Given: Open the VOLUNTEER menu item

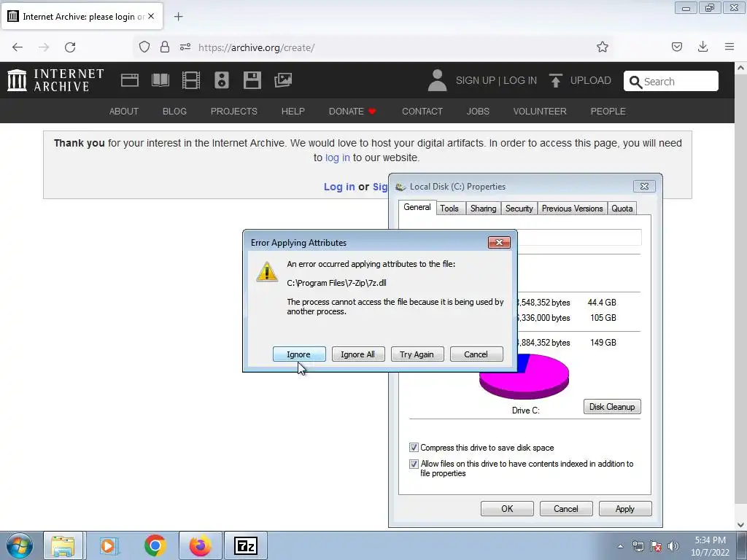Looking at the screenshot, I should click(540, 112).
